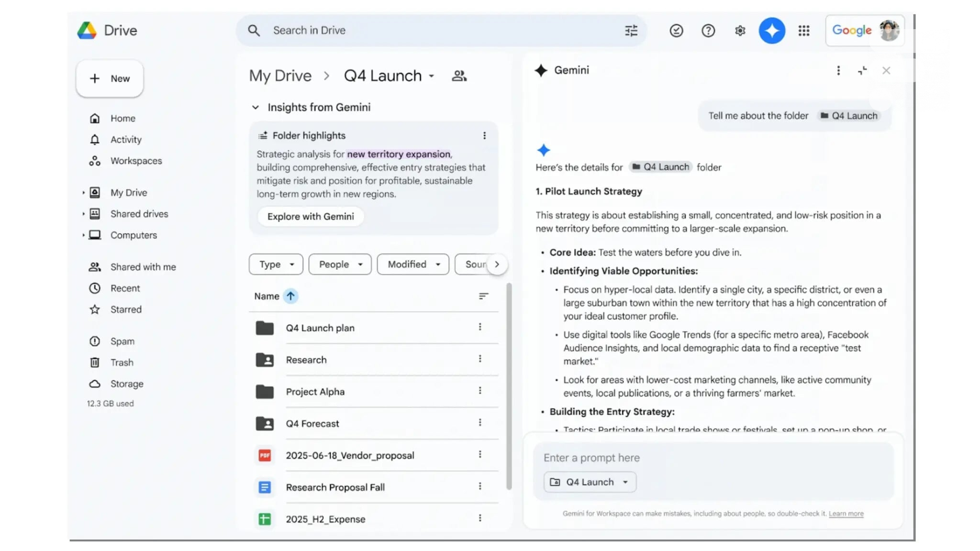Screen dimensions: 980x551
Task: Click the share people icon beside Q4 Launch
Action: pos(459,75)
